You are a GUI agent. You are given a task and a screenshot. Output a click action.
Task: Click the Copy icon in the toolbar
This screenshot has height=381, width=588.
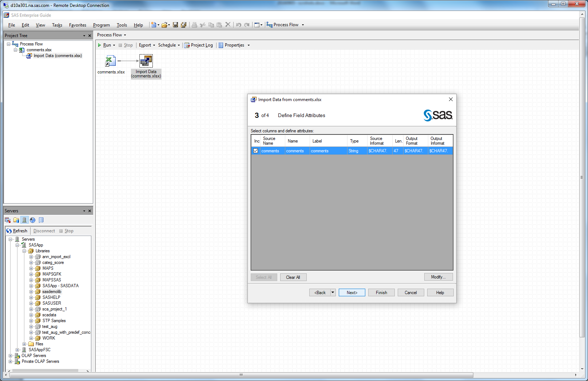click(x=211, y=25)
